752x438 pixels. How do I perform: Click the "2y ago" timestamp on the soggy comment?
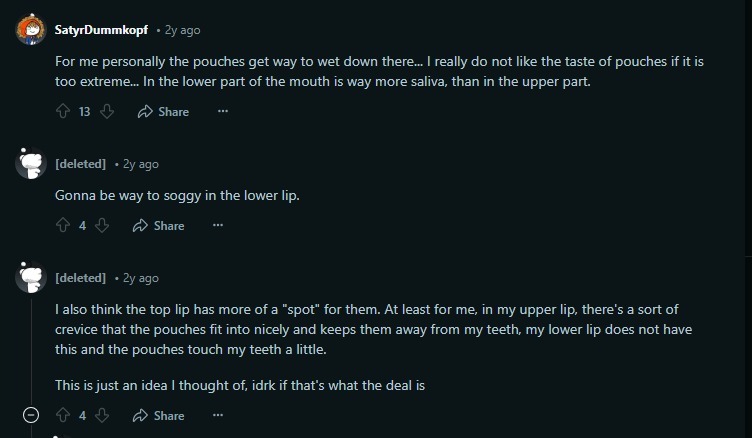coord(140,164)
